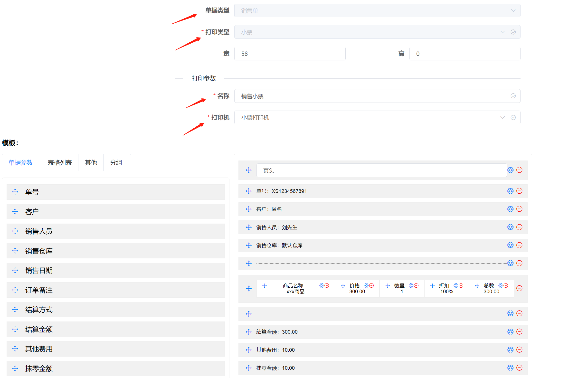Image resolution: width=588 pixels, height=378 pixels.
Task: Open settings gear for 客户：匿名 row
Action: coord(510,209)
